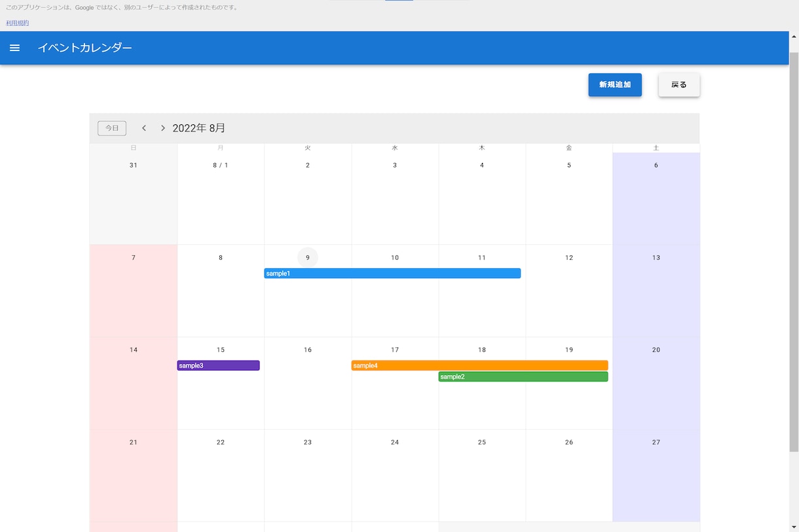The width and height of the screenshot is (799, 532).
Task: Click the 新規追加 button
Action: coord(615,84)
